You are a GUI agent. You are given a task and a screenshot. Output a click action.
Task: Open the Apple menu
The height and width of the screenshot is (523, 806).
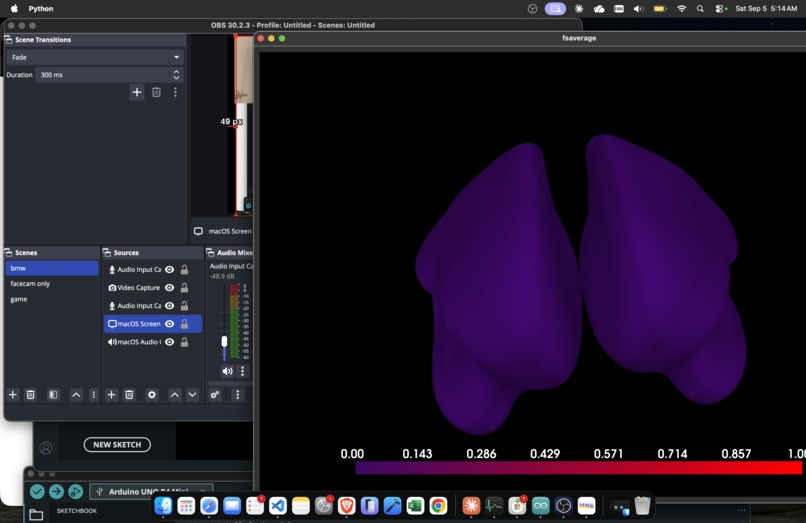tap(14, 9)
